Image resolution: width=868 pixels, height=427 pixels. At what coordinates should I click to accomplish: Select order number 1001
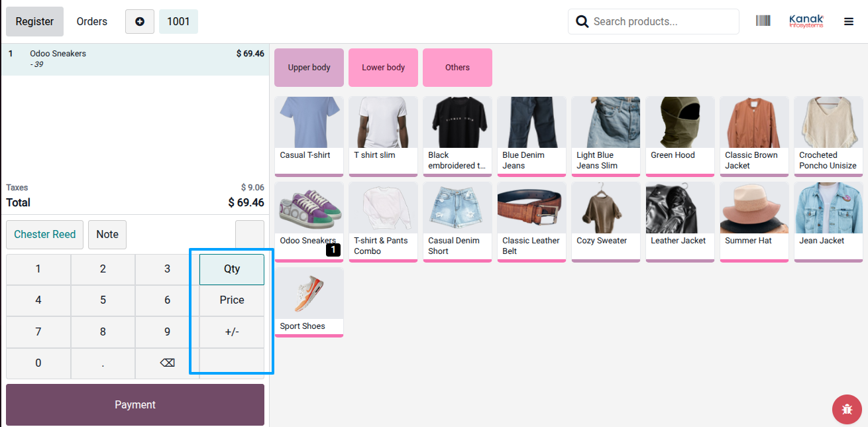point(178,21)
